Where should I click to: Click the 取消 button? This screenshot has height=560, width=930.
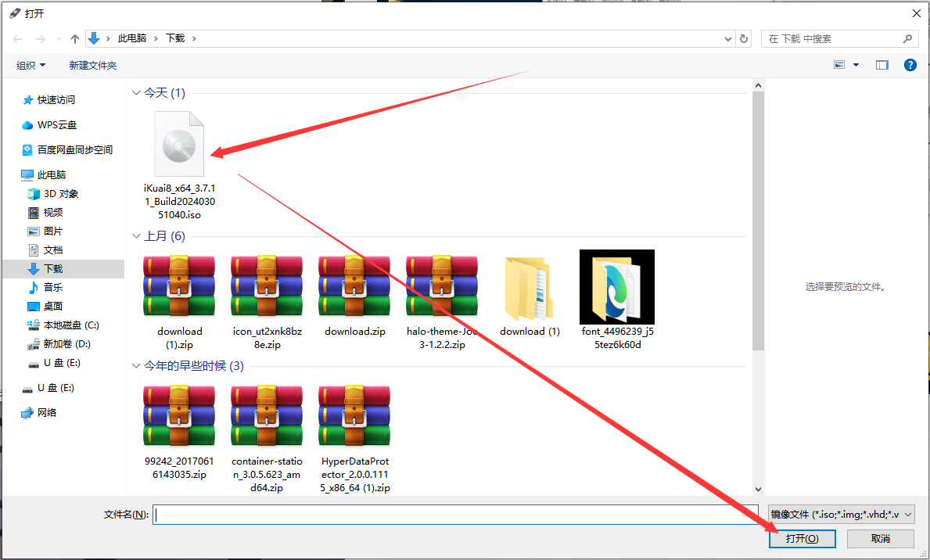[880, 539]
